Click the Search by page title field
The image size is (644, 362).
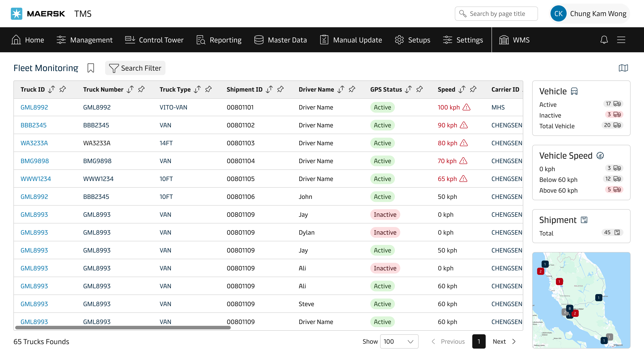pyautogui.click(x=496, y=13)
